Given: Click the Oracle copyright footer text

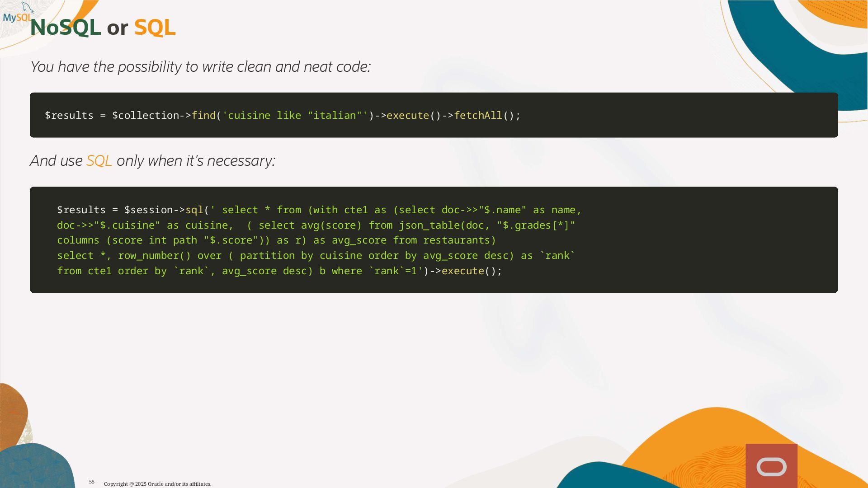Looking at the screenshot, I should tap(157, 484).
